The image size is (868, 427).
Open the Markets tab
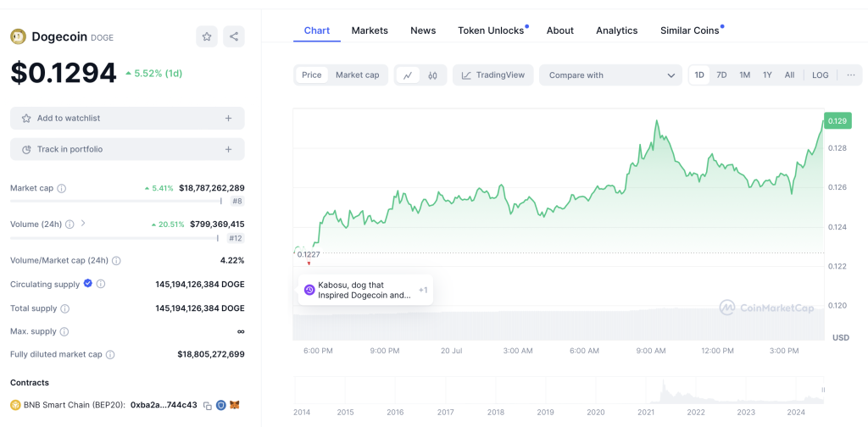[370, 30]
